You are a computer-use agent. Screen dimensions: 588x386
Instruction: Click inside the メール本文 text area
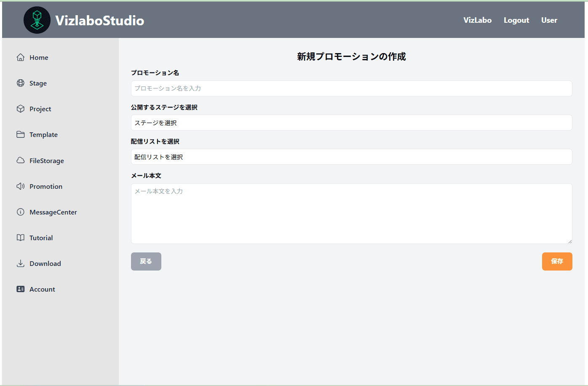tap(351, 214)
